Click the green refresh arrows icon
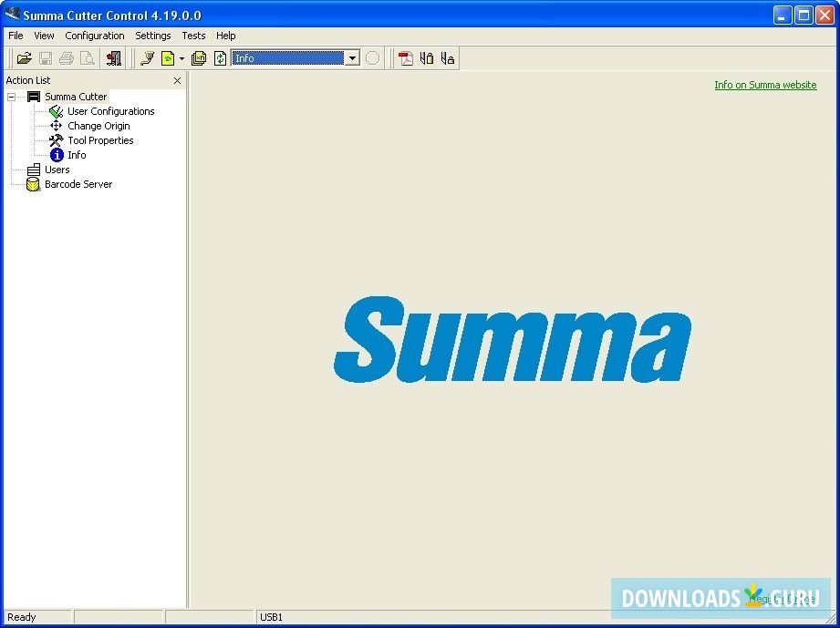840x628 pixels. 220,58
